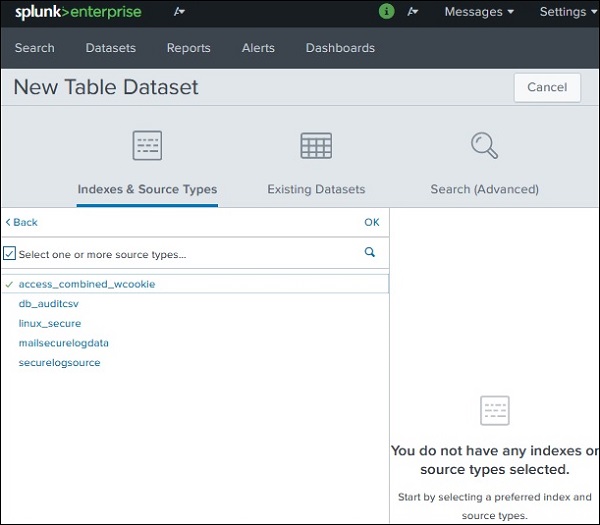Click the administrator icon next to Messages
This screenshot has height=525, width=600.
coord(414,12)
